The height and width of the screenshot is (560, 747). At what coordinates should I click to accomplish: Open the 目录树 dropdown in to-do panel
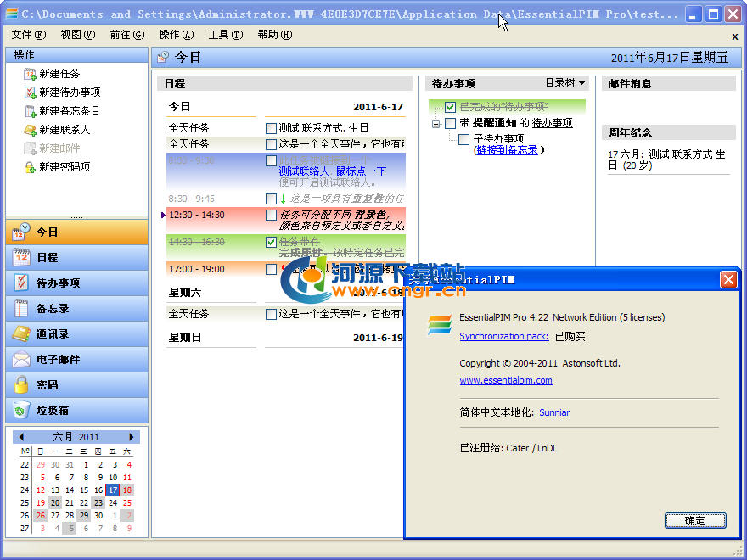pos(565,83)
